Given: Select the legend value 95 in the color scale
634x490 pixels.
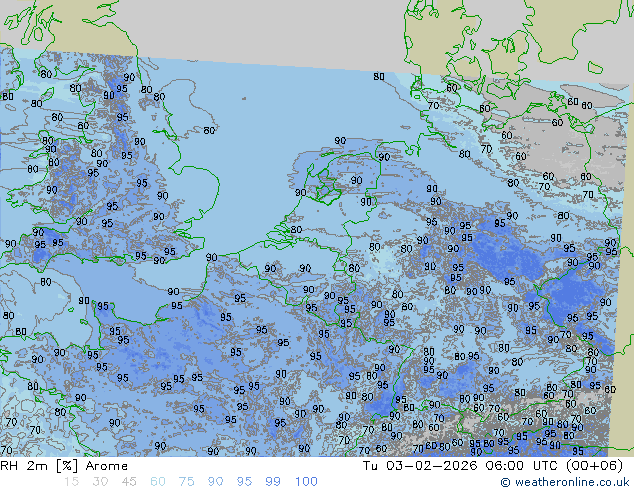Looking at the screenshot, I should click(x=244, y=482).
